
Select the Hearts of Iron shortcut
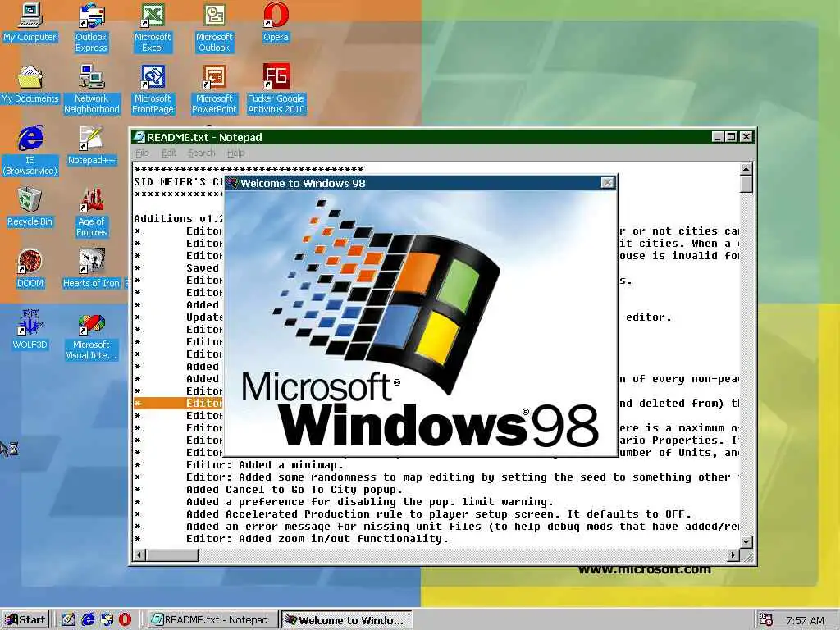(91, 269)
